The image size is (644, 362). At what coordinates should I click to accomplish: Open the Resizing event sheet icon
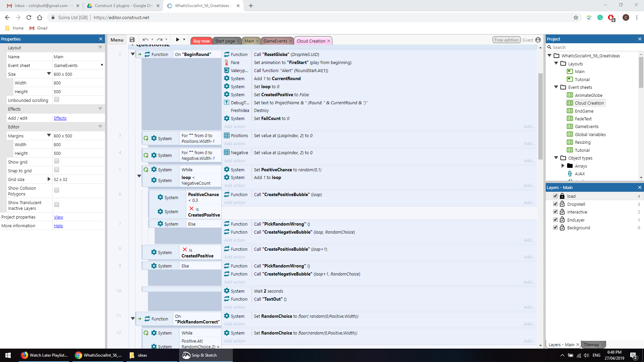570,142
